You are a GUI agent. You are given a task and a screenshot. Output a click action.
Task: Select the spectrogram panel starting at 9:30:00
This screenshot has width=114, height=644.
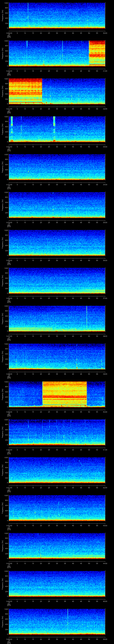[x=57, y=53]
